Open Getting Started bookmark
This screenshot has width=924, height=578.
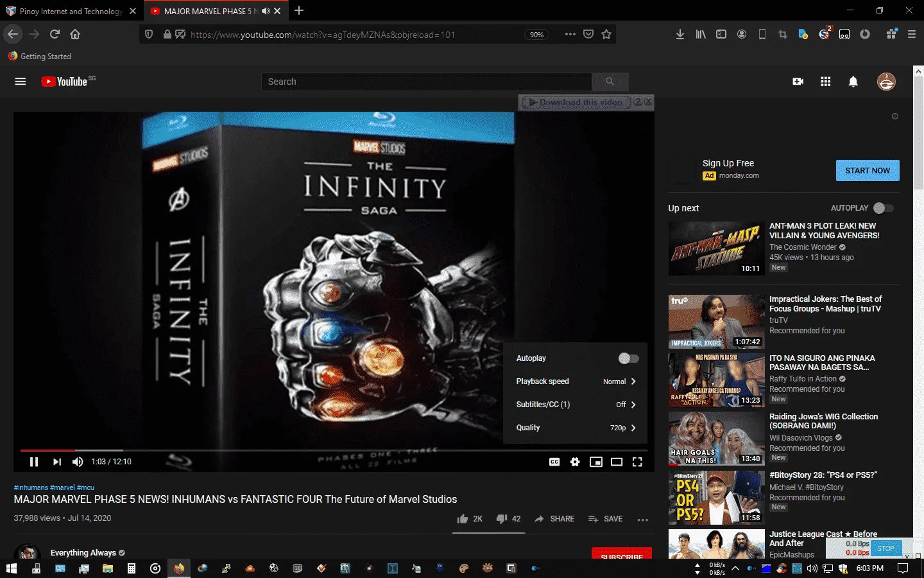click(x=40, y=57)
